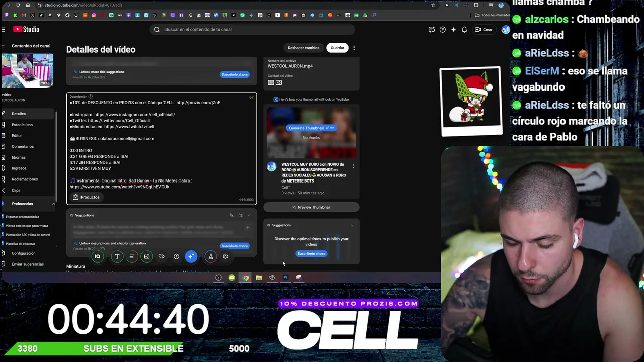Open the Suggestions filter sliders icon
Image resolution: width=644 pixels, height=362 pixels.
coord(240,215)
